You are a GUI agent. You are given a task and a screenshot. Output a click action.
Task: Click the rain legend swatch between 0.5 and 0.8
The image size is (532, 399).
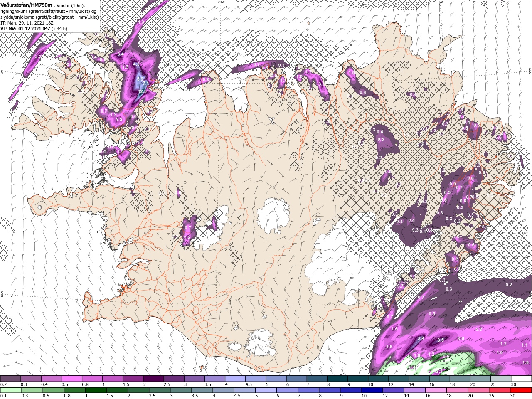[54, 390]
